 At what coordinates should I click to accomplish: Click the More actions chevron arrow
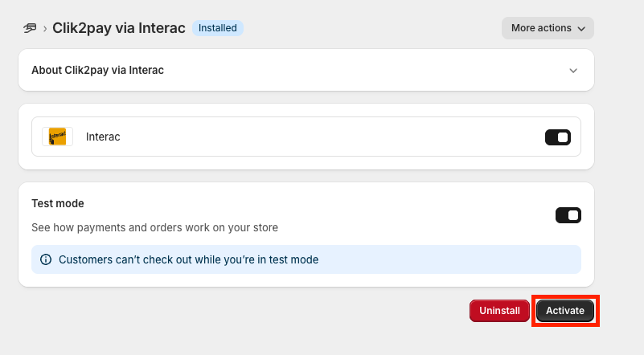click(581, 29)
